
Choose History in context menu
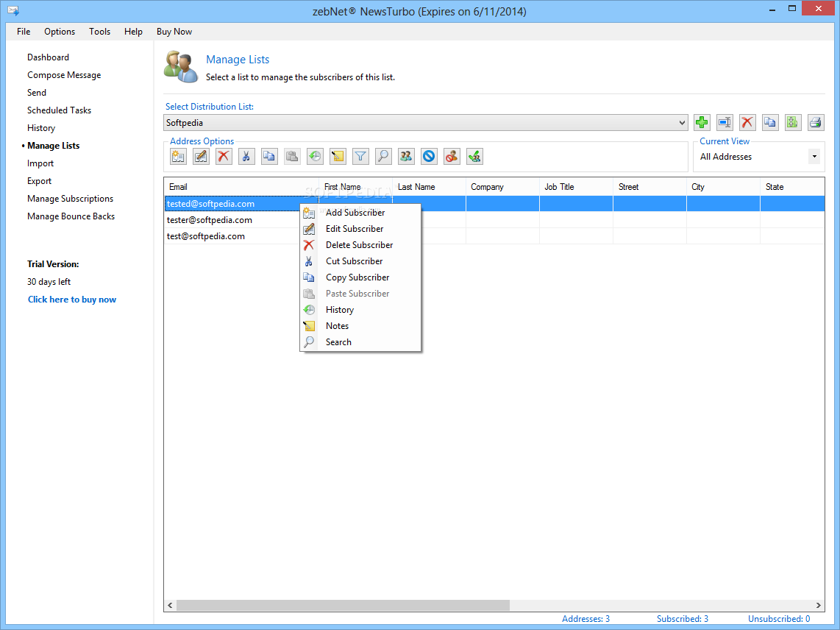pyautogui.click(x=360, y=310)
